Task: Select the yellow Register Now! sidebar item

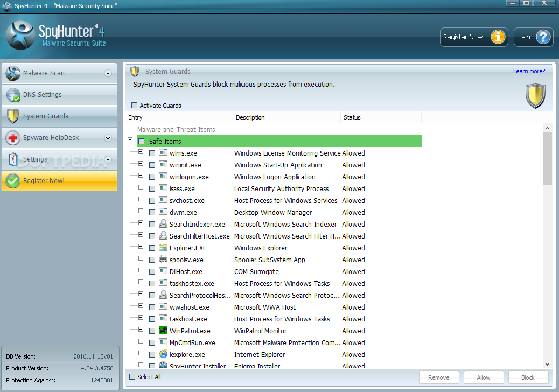Action: tap(59, 181)
